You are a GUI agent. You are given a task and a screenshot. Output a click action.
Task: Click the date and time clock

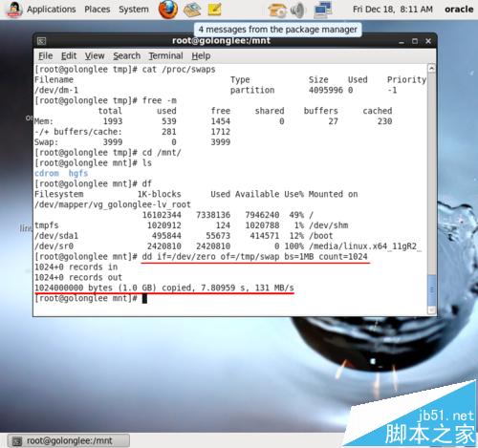click(393, 10)
